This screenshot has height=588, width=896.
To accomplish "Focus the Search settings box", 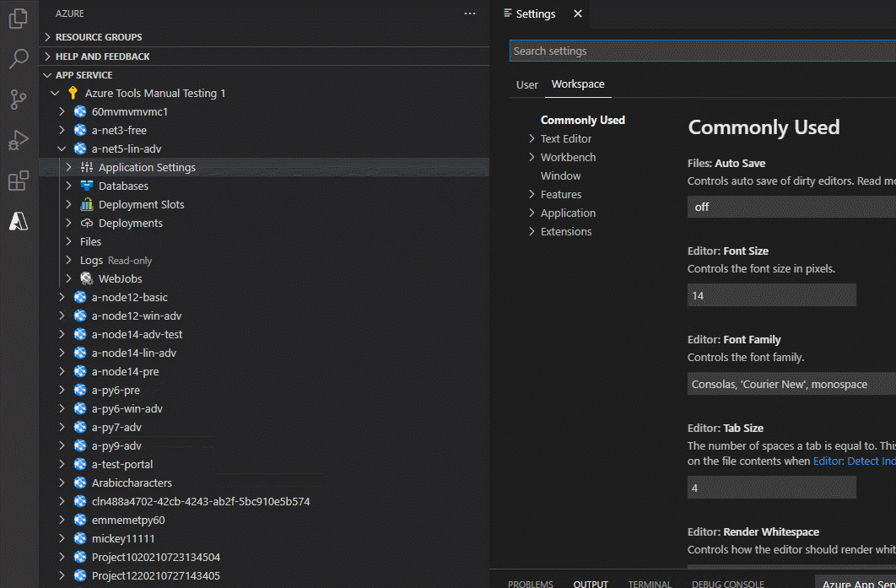I will click(702, 51).
